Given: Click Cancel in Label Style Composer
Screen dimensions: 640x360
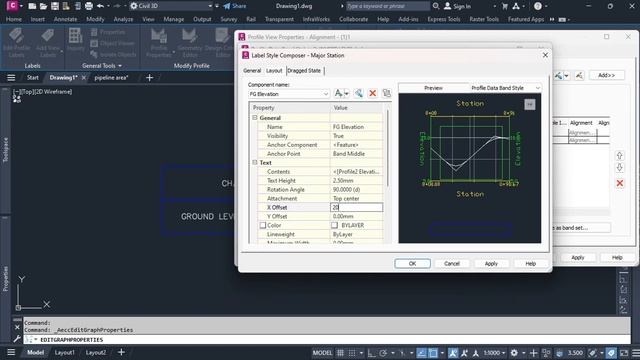Looking at the screenshot, I should tap(452, 264).
